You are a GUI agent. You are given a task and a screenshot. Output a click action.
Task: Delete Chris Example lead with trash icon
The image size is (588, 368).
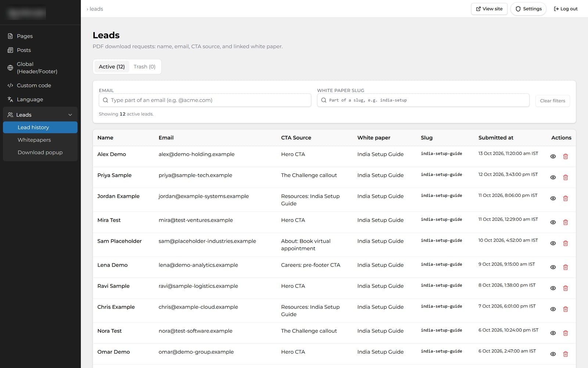click(x=566, y=309)
